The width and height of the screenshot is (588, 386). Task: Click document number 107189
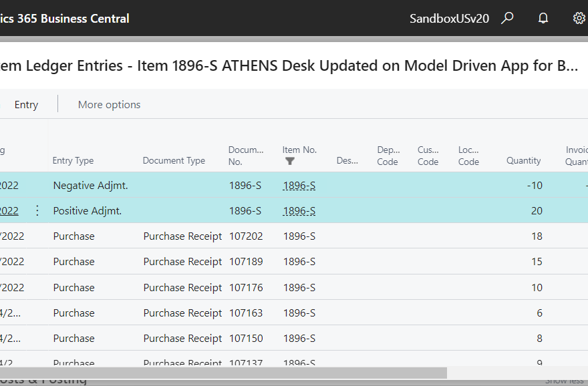[x=246, y=262]
